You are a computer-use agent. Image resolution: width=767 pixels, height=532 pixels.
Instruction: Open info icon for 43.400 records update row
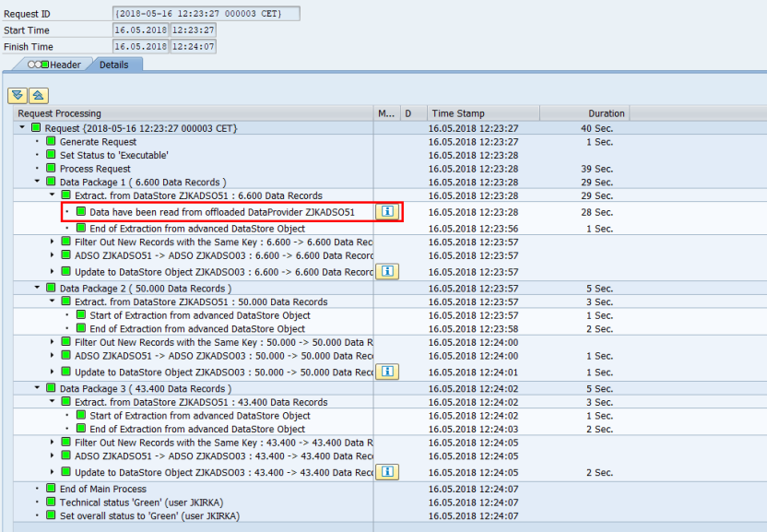click(387, 472)
